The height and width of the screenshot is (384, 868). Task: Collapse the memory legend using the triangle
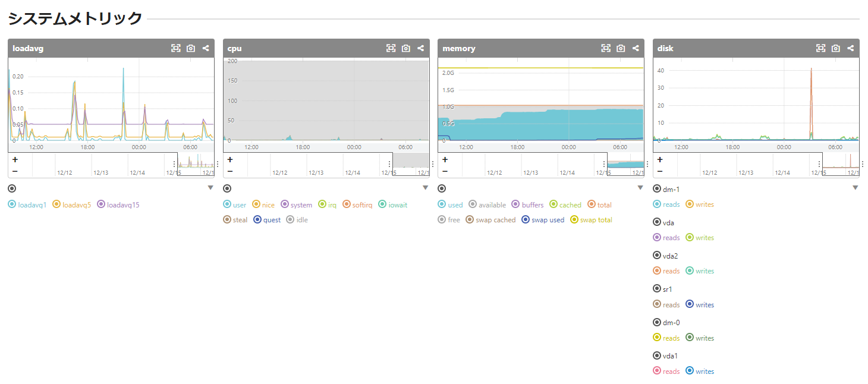tap(640, 188)
